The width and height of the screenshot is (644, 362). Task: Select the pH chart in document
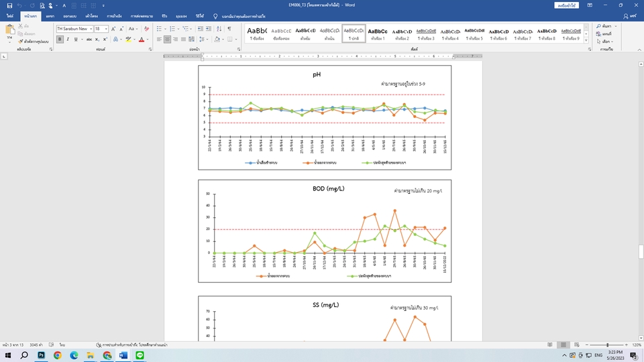click(325, 117)
